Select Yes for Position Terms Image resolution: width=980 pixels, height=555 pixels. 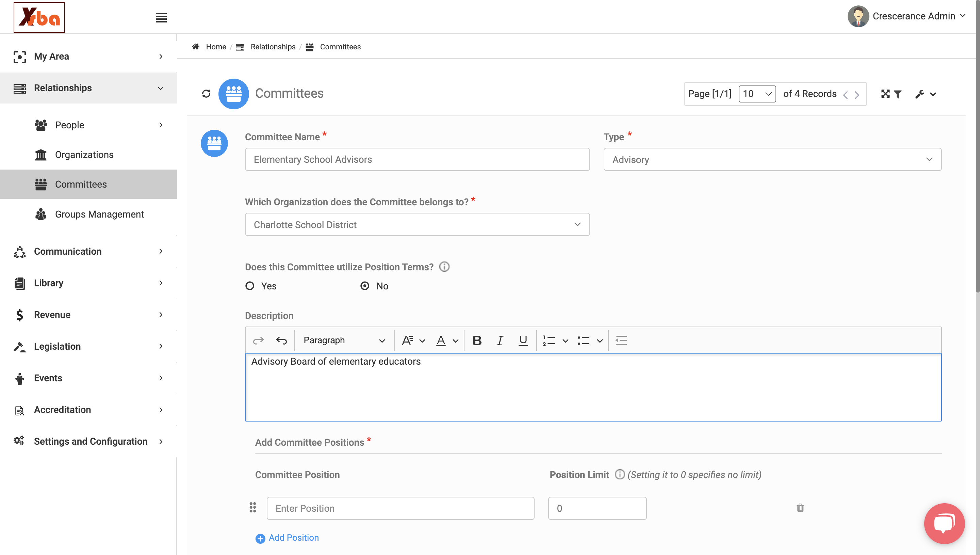click(250, 286)
